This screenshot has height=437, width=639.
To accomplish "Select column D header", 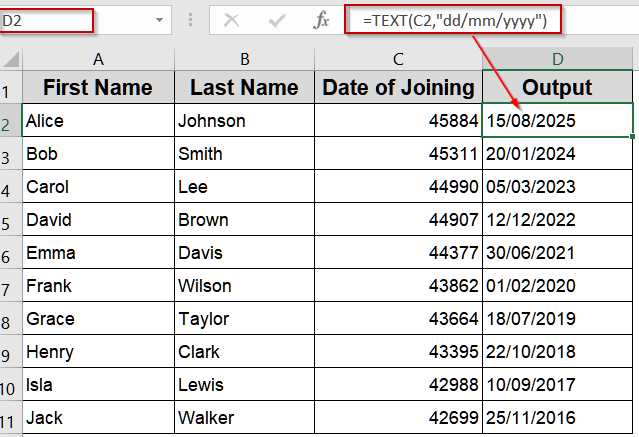I will (x=557, y=59).
